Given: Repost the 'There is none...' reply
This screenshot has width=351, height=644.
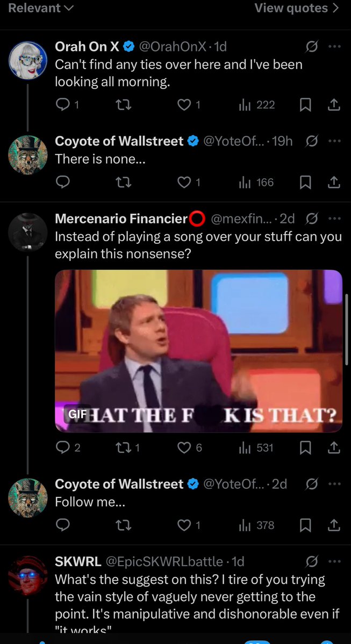Looking at the screenshot, I should (123, 183).
